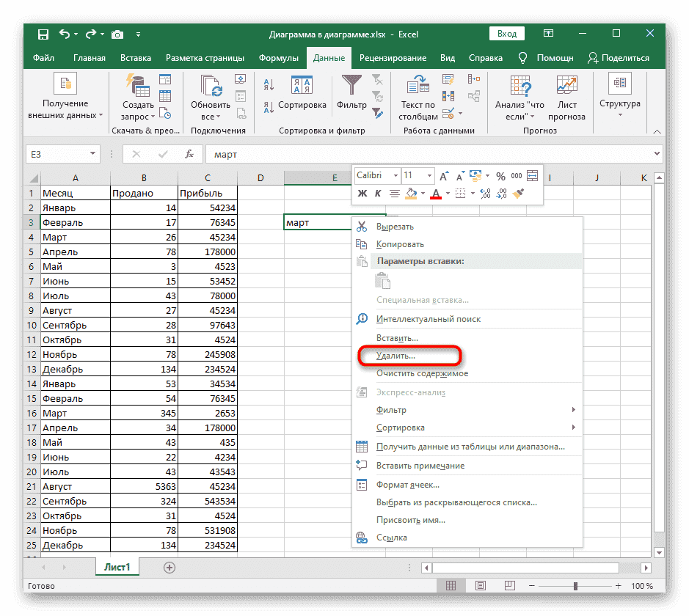Toggle center alignment in mini toolbar
The height and width of the screenshot is (616, 689).
click(394, 194)
